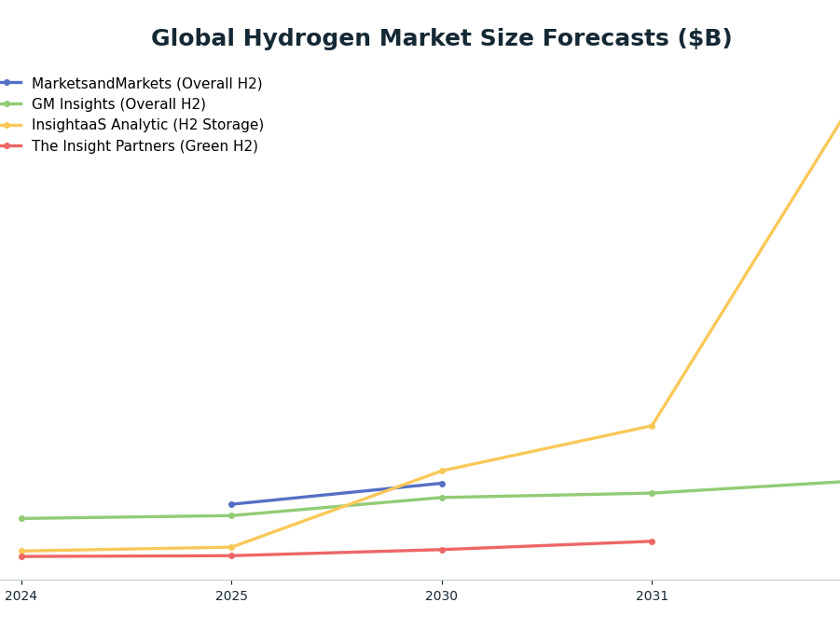Select the yellow InsightaaS data point at 2030
This screenshot has height=630, width=840.
pos(442,471)
